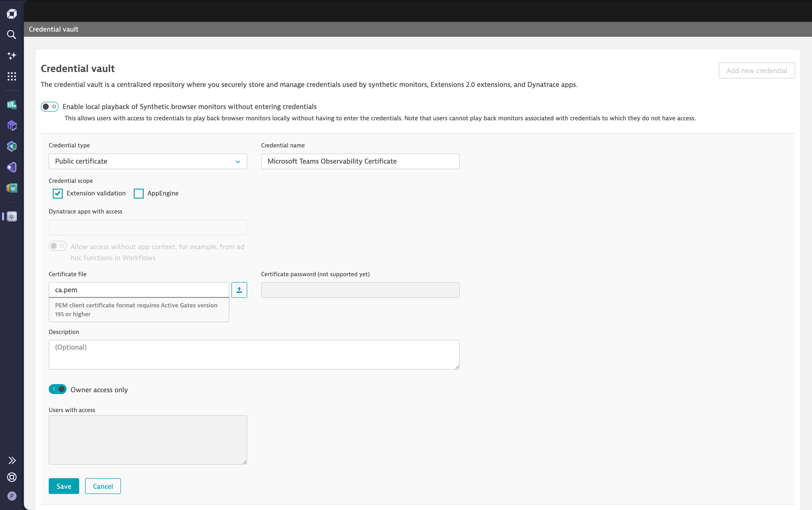812x510 pixels.
Task: Save the credential
Action: click(x=64, y=486)
